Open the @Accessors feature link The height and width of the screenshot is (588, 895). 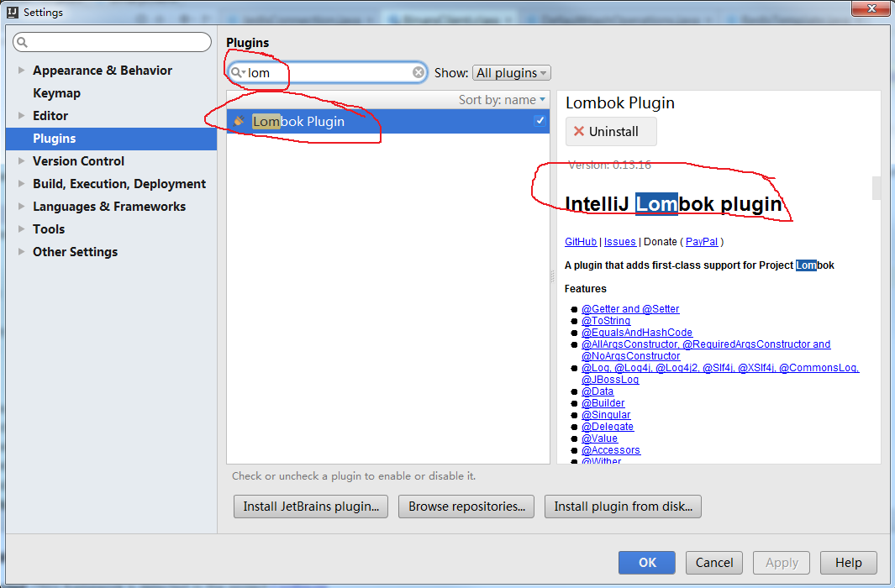pos(611,450)
